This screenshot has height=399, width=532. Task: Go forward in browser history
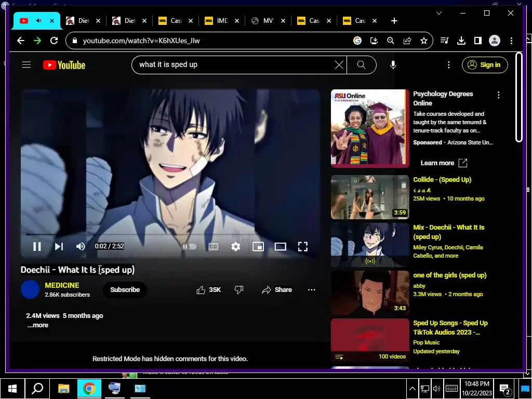[x=37, y=41]
